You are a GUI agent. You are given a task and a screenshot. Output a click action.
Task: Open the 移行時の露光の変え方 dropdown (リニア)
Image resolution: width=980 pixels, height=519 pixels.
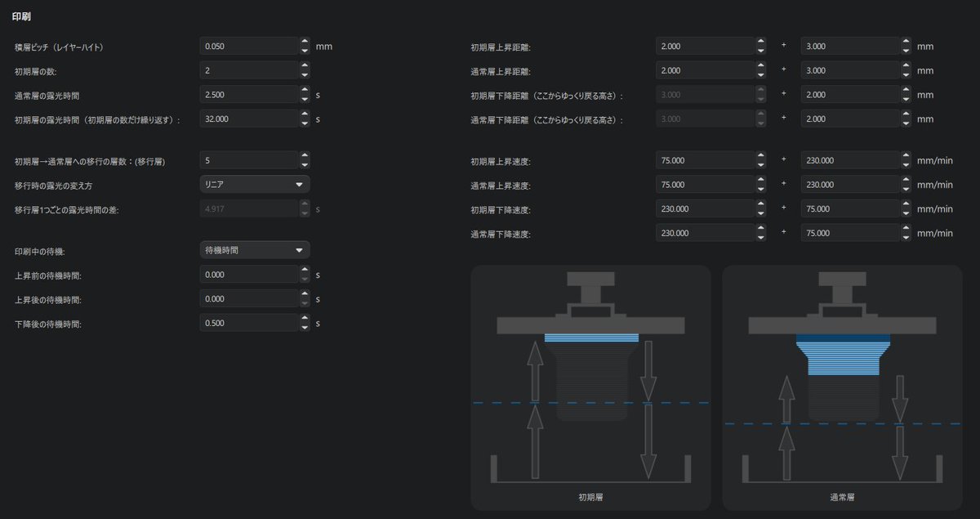(255, 185)
